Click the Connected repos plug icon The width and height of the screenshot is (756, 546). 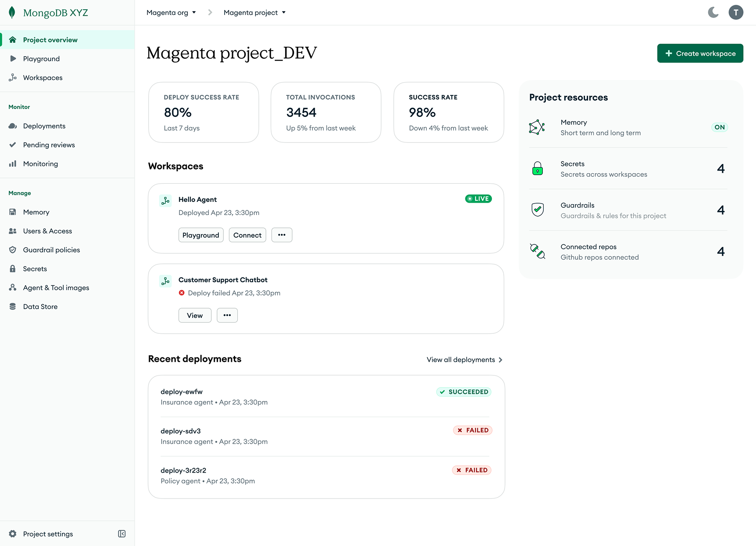[x=538, y=251]
